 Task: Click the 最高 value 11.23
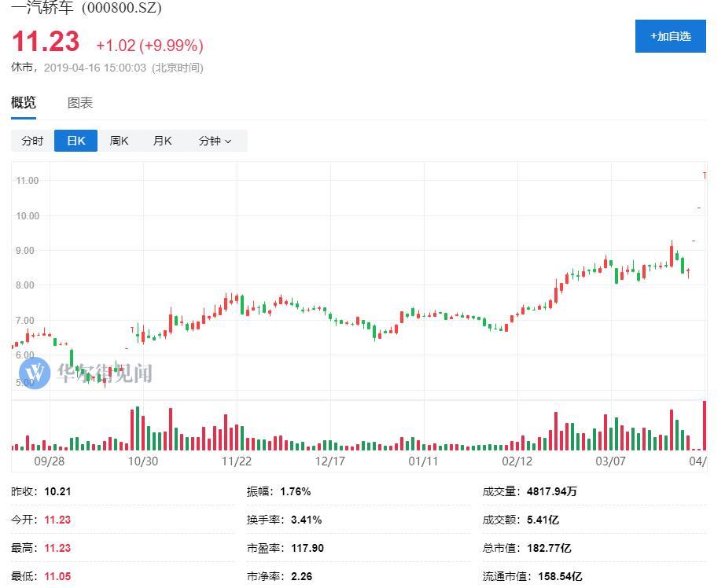coord(57,548)
